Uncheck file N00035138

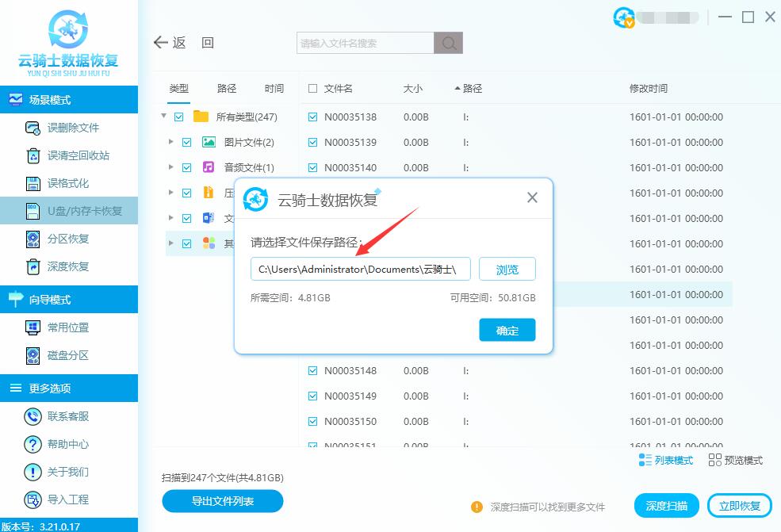click(313, 117)
